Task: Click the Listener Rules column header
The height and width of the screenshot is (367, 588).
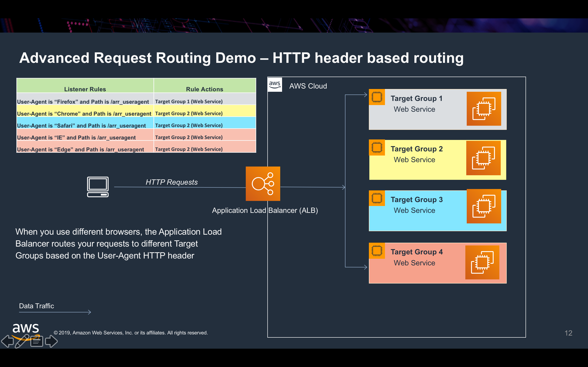Action: coord(85,89)
